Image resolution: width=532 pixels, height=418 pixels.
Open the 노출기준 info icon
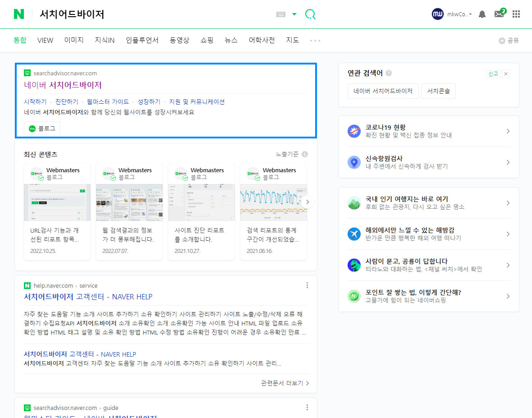[305, 154]
